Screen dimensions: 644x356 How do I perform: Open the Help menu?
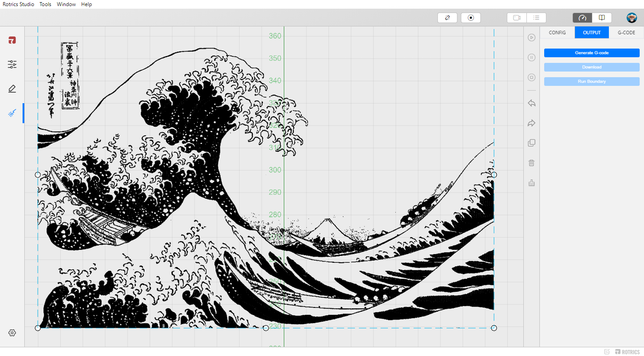86,4
